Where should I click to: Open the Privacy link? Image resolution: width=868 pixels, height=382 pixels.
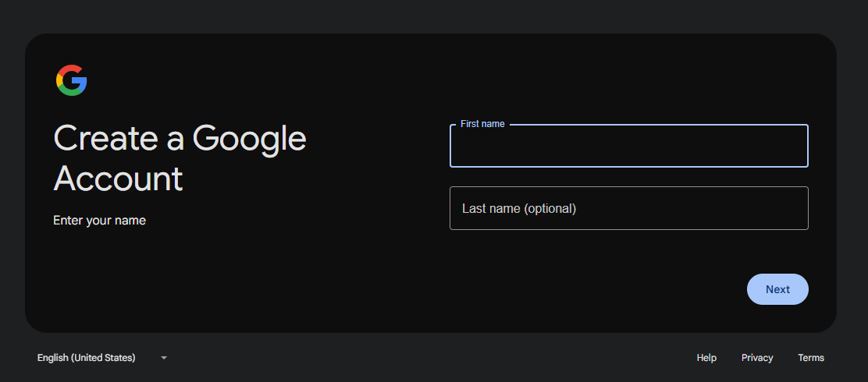pyautogui.click(x=757, y=358)
